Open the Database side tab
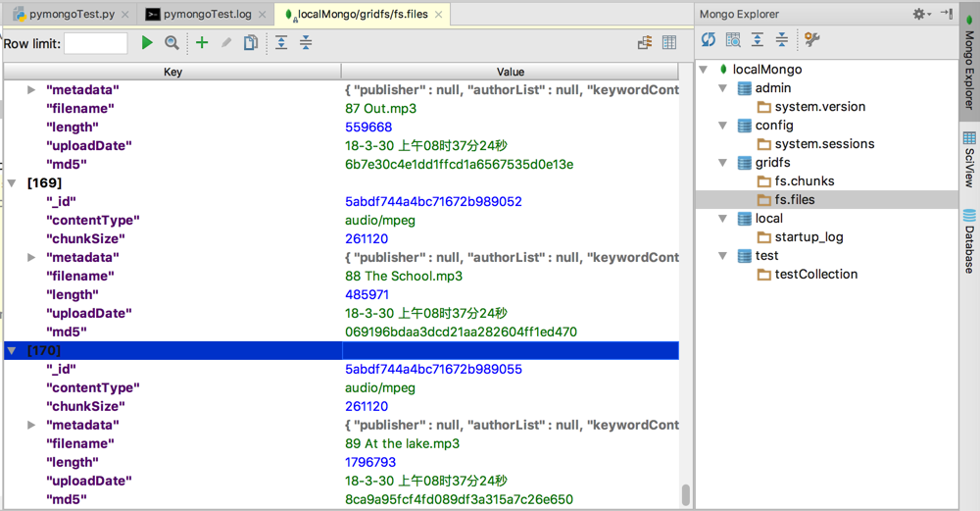The width and height of the screenshot is (980, 511). pyautogui.click(x=969, y=241)
